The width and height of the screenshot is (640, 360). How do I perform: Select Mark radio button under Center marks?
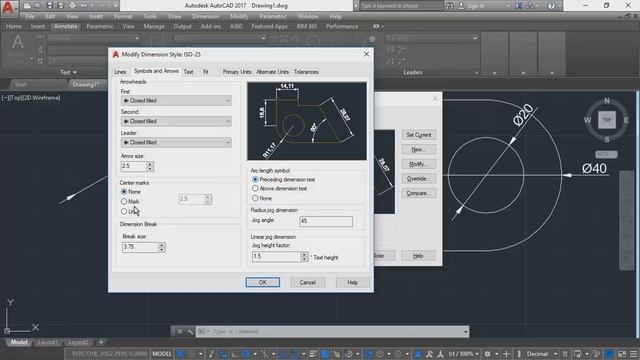(x=124, y=201)
